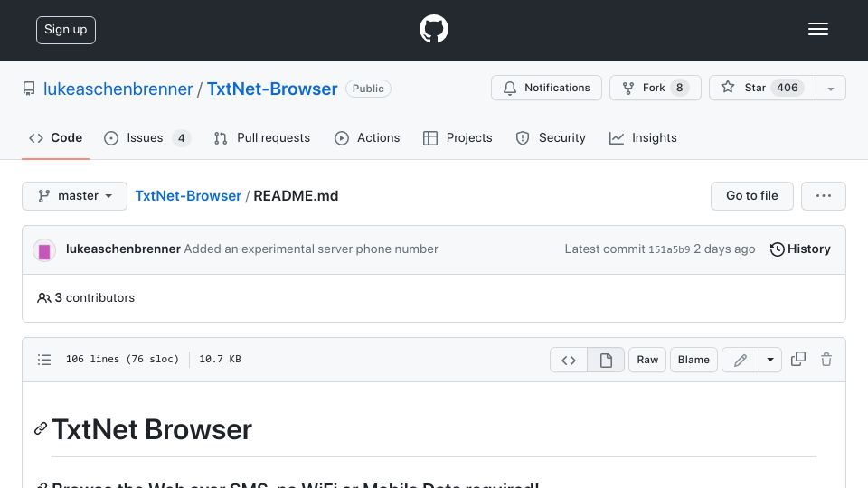Click the Notifications bell button

[546, 88]
